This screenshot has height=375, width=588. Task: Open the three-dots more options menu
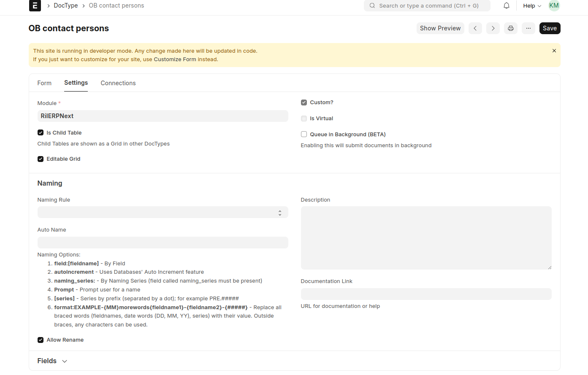coord(528,28)
